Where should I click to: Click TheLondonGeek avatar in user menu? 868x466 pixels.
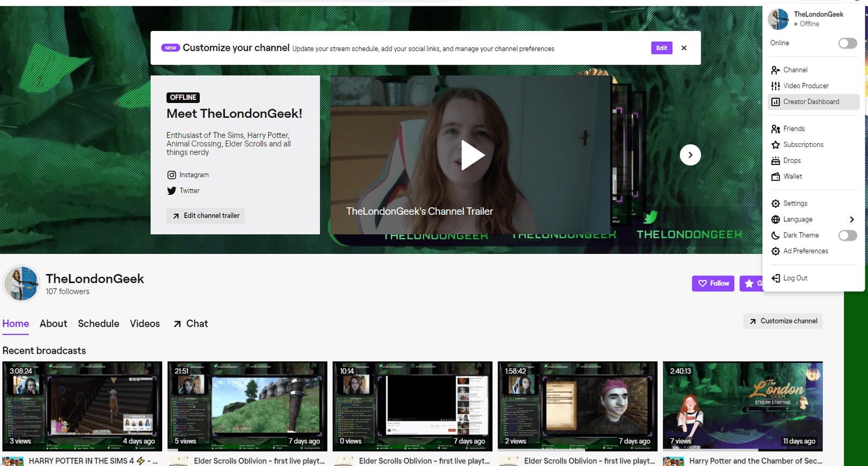point(778,19)
